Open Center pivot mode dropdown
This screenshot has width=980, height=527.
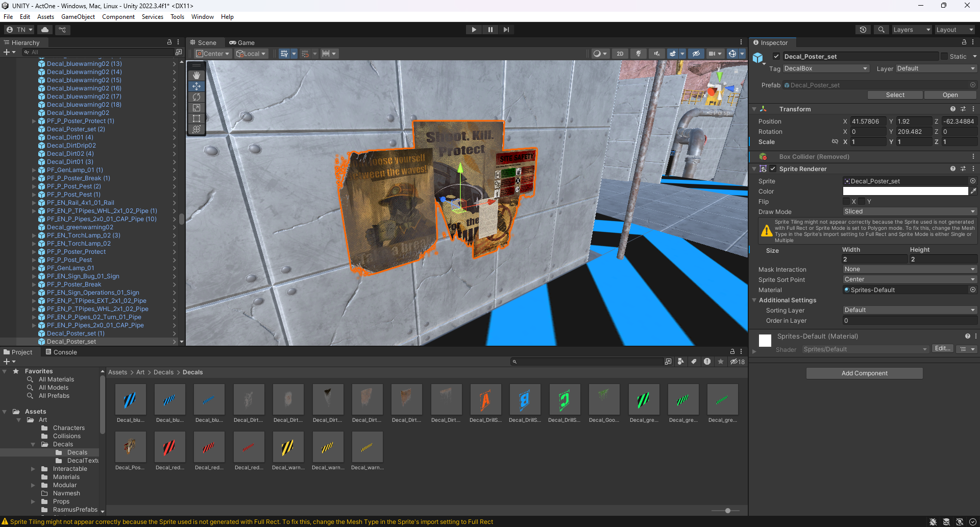[213, 54]
